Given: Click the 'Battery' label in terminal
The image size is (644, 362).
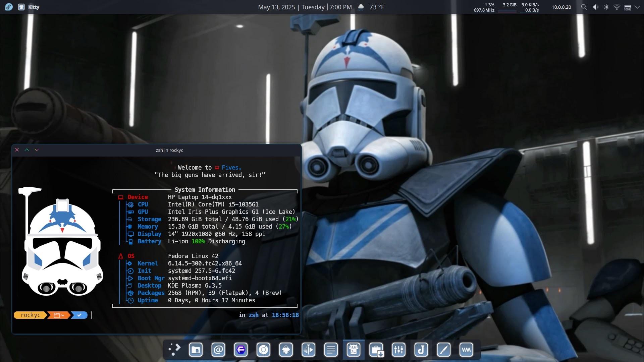Looking at the screenshot, I should click(150, 241).
